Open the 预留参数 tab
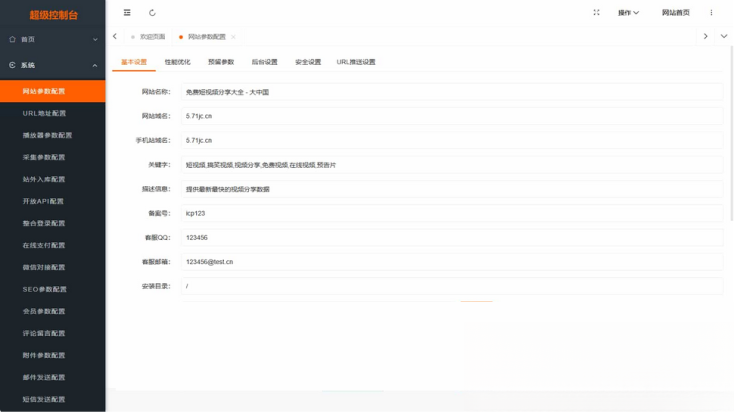 click(x=221, y=62)
